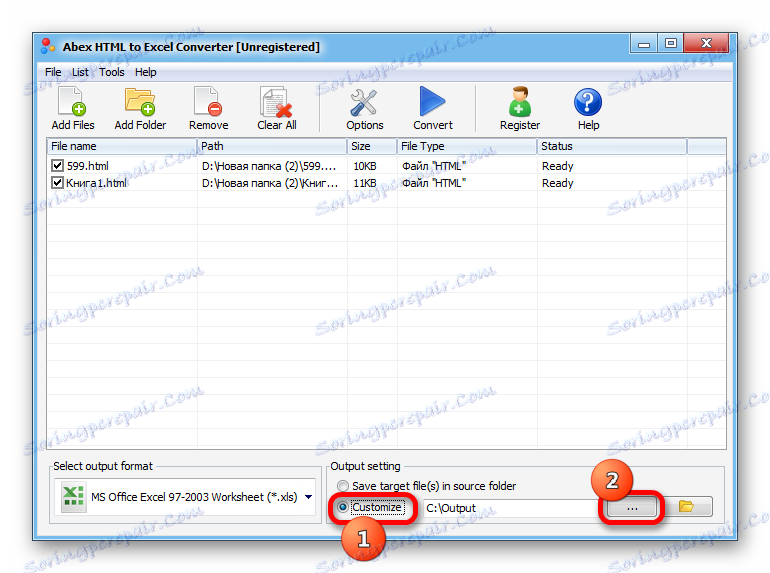
Task: Uncheck the 599.html checkbox
Action: point(57,165)
